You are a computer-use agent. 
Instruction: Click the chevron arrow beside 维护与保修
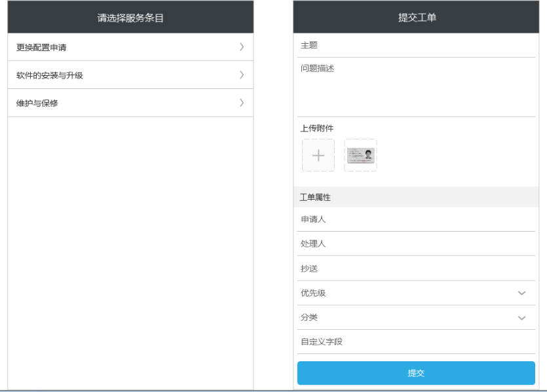click(x=242, y=103)
